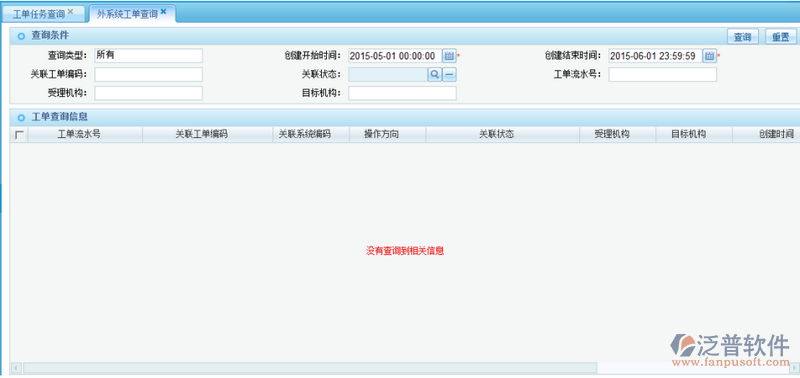800x378 pixels.
Task: Tick the select-all checkbox in table header
Action: tap(19, 135)
